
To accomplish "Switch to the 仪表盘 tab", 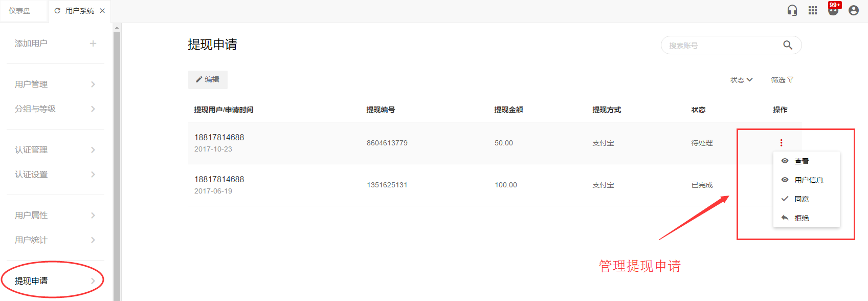I will 19,11.
